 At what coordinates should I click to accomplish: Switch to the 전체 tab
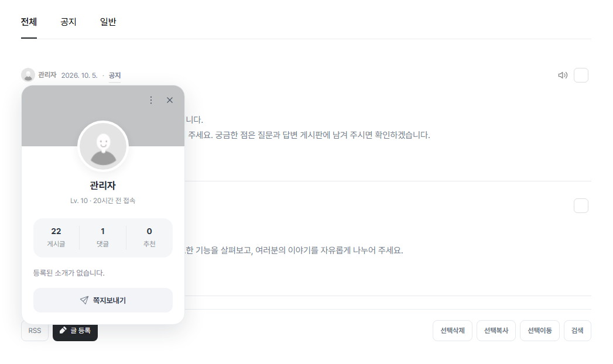[29, 22]
